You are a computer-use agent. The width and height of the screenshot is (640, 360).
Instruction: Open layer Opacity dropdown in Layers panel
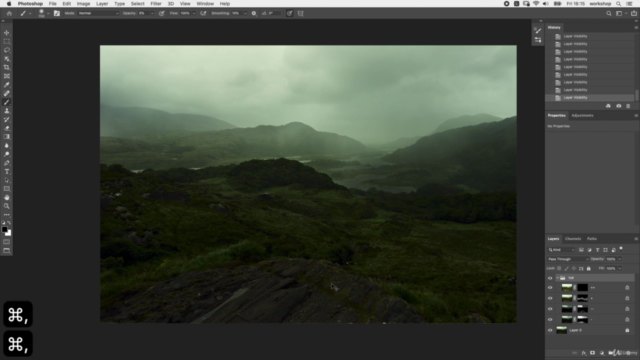tap(620, 259)
